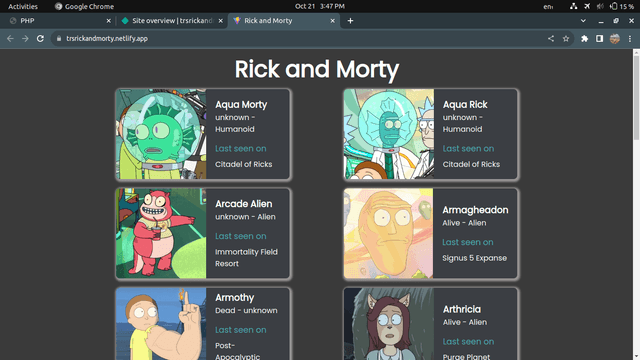Viewport: 640px width, 360px height.
Task: Click the Arthricia name heading
Action: (x=462, y=309)
